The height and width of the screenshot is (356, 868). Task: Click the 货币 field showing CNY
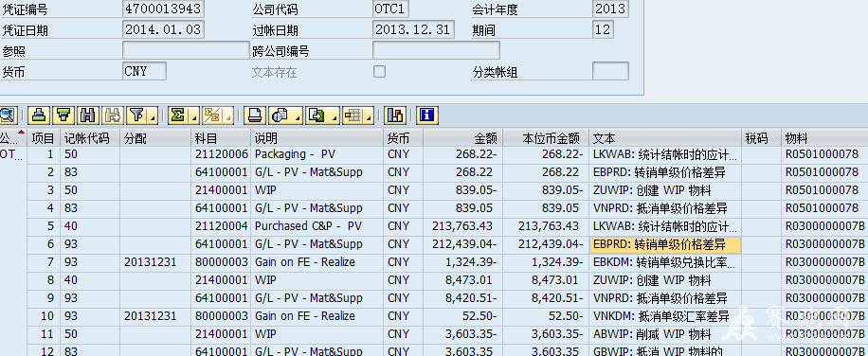(x=144, y=71)
